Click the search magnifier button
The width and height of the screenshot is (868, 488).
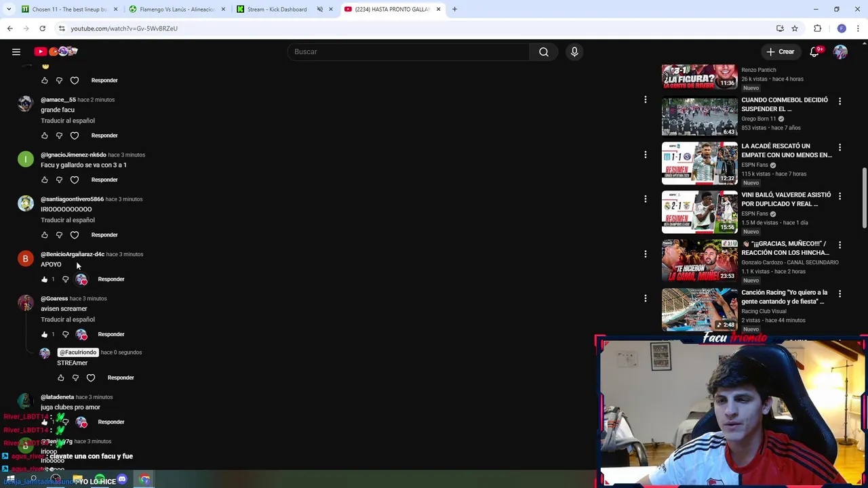point(544,52)
